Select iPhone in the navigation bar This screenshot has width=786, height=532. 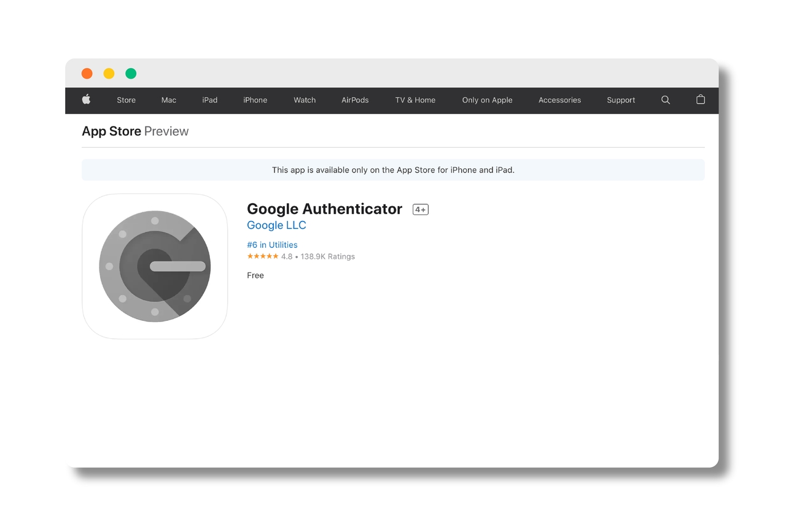pos(255,100)
